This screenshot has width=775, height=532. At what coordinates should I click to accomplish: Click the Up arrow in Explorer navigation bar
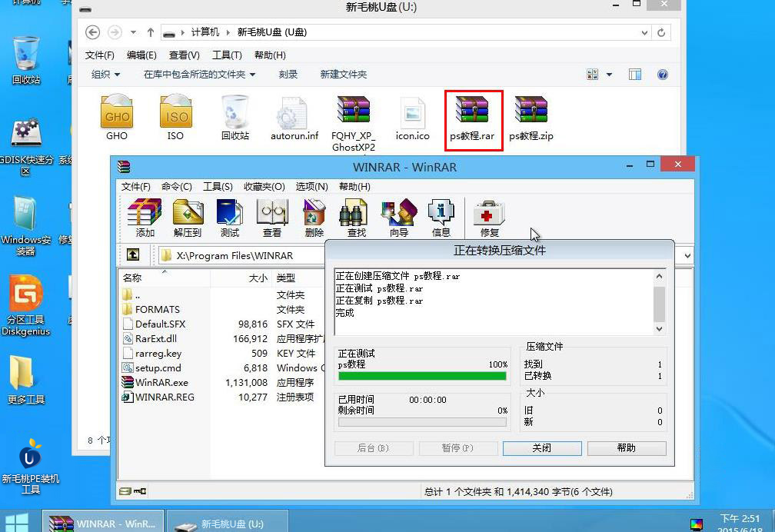pyautogui.click(x=151, y=32)
